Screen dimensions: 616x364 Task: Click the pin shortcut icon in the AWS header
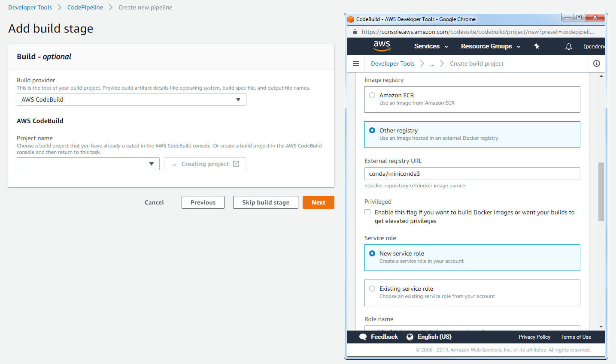tap(537, 46)
